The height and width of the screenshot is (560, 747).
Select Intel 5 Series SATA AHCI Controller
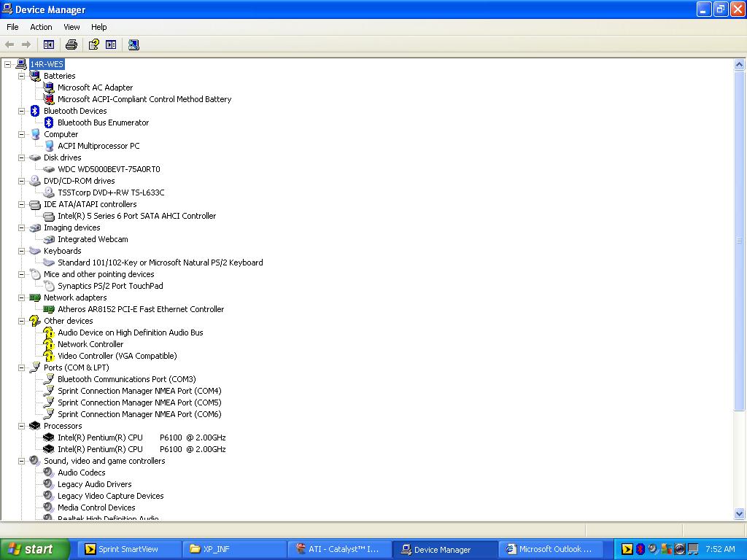[x=136, y=216]
